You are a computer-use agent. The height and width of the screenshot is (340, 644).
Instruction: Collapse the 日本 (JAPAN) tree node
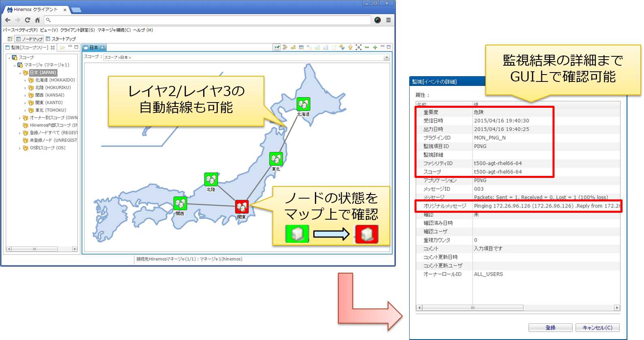(20, 73)
